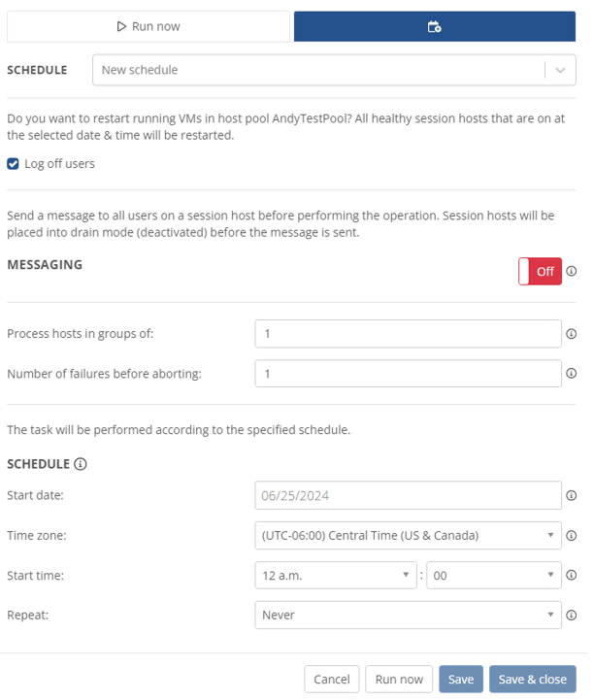Screen dimensions: 594x700
Task: Switch to the Run now tab
Action: point(148,26)
